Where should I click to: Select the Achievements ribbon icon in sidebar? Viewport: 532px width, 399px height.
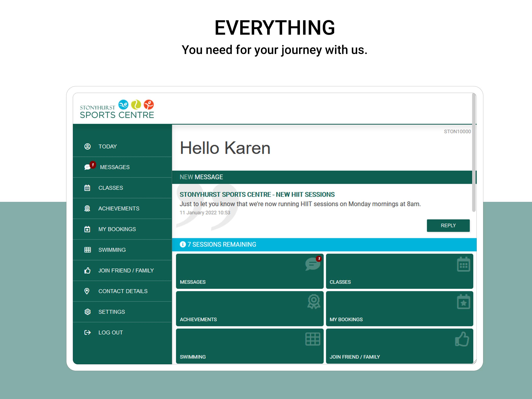tap(87, 208)
